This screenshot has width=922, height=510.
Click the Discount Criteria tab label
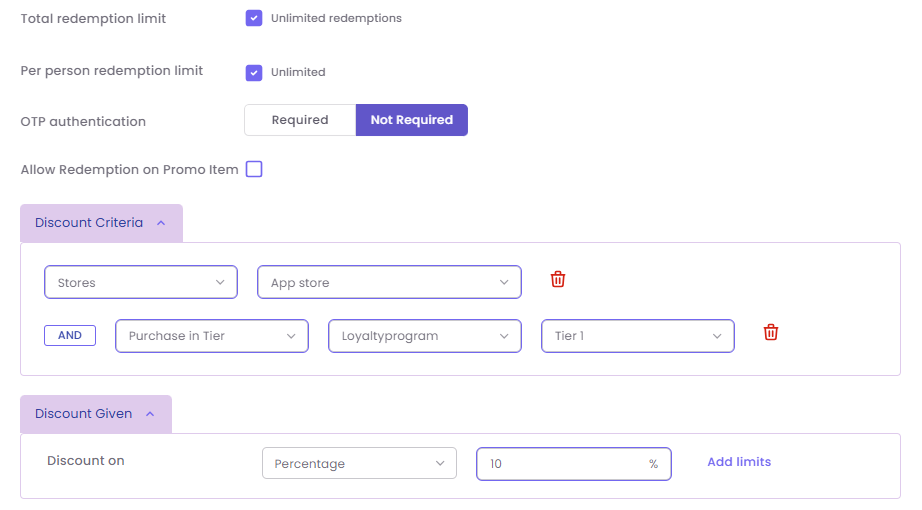pyautogui.click(x=89, y=223)
